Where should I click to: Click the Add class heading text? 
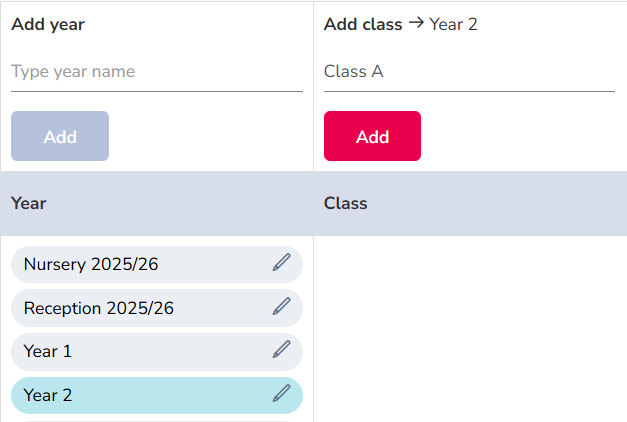tap(363, 24)
